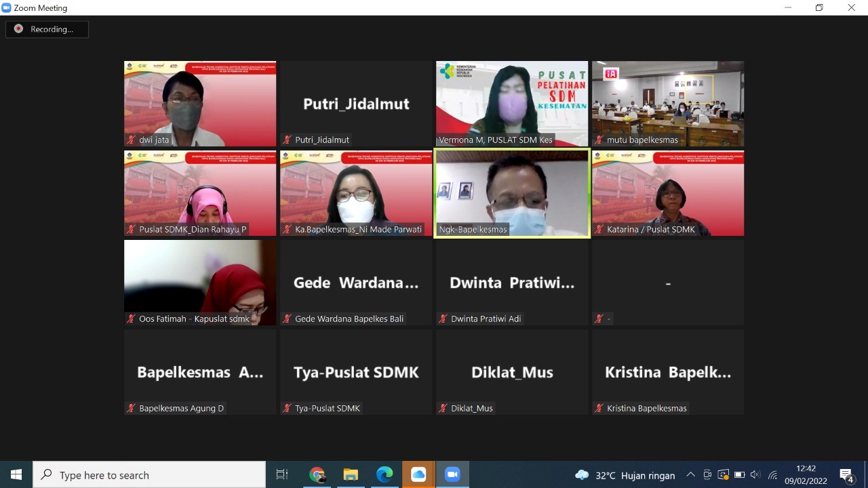Image resolution: width=868 pixels, height=488 pixels.
Task: Click the Recording indicator badge
Action: click(x=47, y=29)
